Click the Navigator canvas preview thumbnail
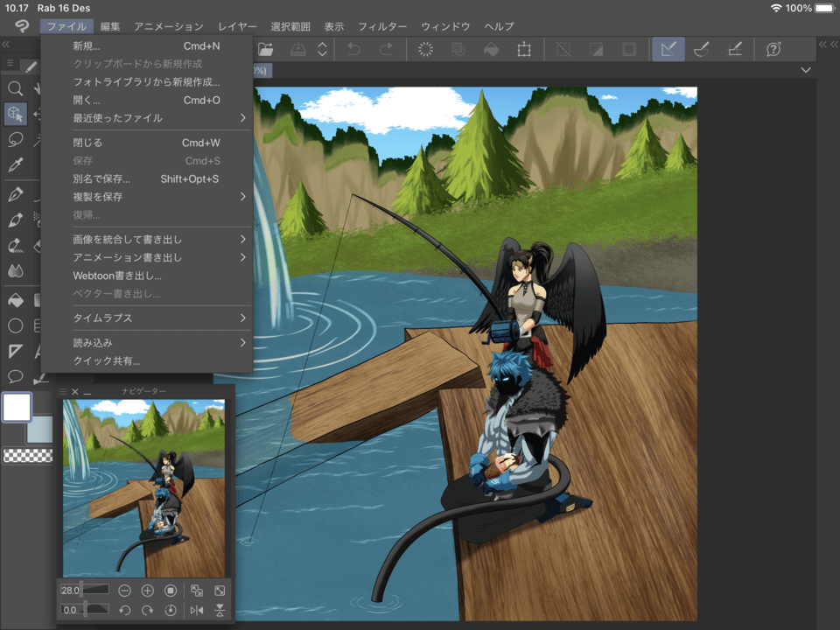This screenshot has height=630, width=840. (x=143, y=487)
